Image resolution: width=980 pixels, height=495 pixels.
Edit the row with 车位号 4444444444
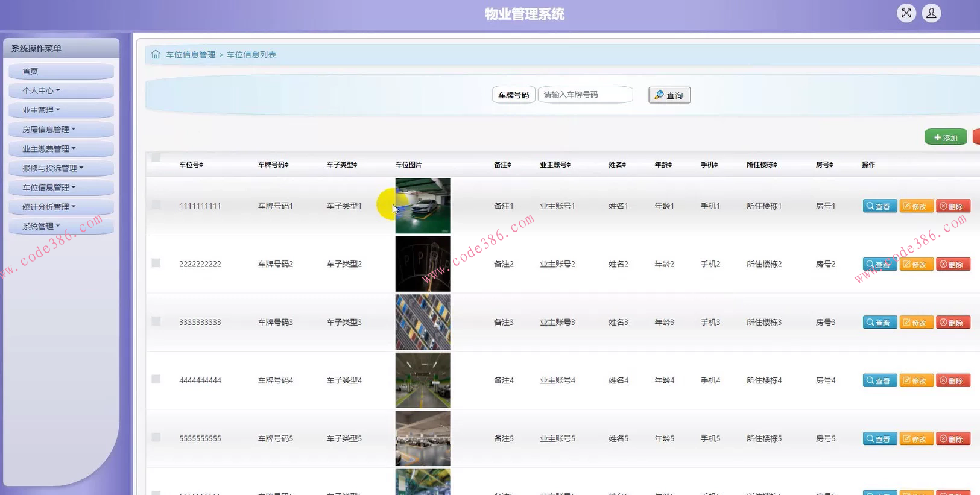[917, 380]
